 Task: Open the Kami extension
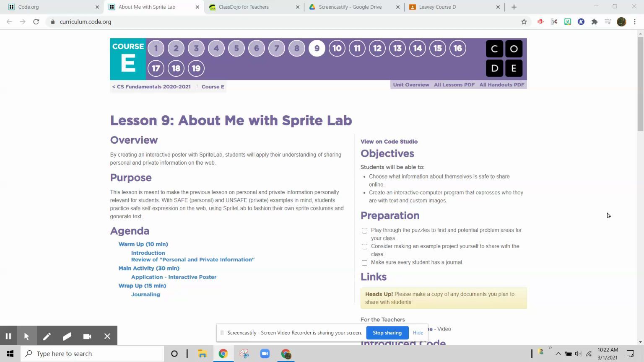coord(581,21)
